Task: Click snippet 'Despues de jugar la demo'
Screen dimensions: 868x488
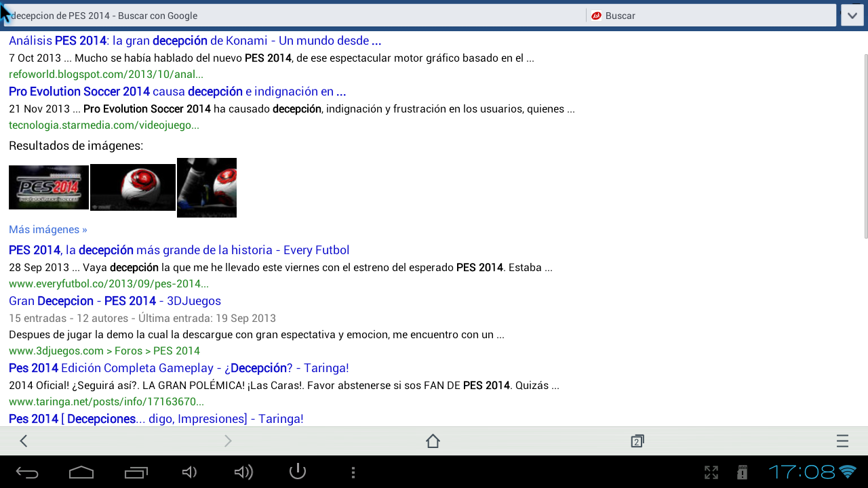Action: click(256, 335)
